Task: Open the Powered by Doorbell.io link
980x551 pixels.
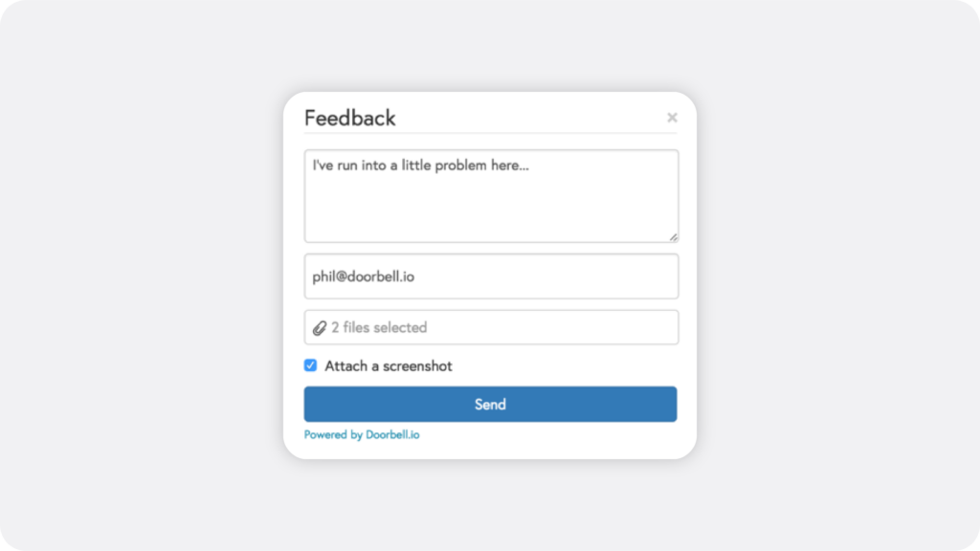Action: pyautogui.click(x=361, y=435)
